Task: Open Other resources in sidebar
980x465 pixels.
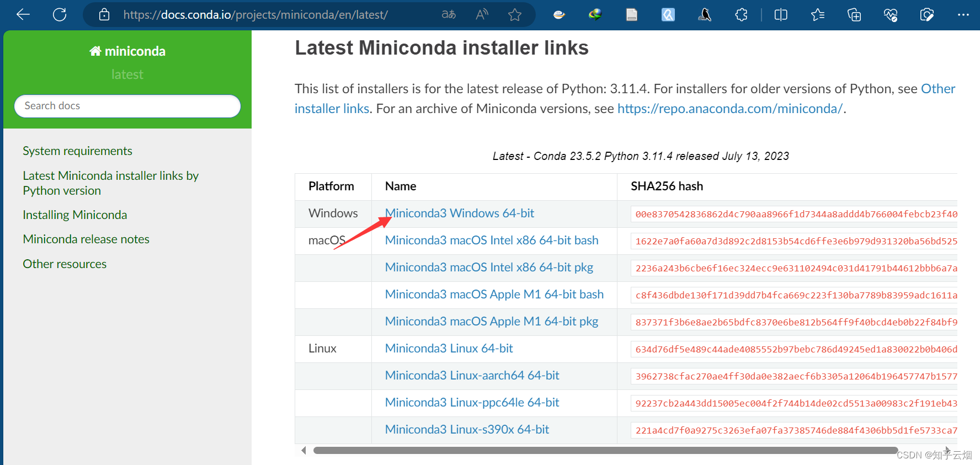Action: [x=65, y=264]
